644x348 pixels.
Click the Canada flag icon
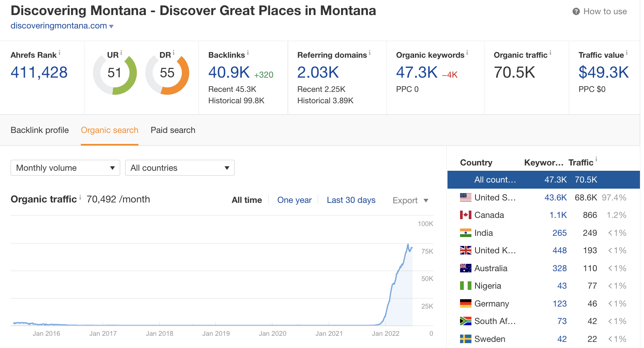pos(465,215)
